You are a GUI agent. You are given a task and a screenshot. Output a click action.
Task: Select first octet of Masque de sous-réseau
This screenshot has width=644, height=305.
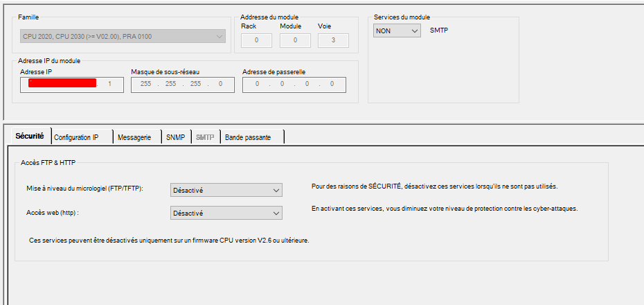[x=145, y=84]
